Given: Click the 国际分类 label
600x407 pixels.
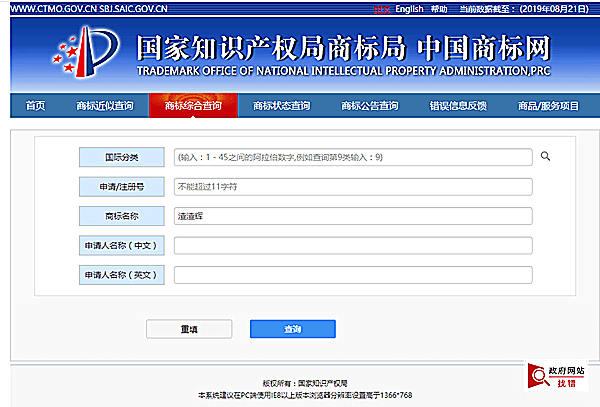Looking at the screenshot, I should click(122, 157).
